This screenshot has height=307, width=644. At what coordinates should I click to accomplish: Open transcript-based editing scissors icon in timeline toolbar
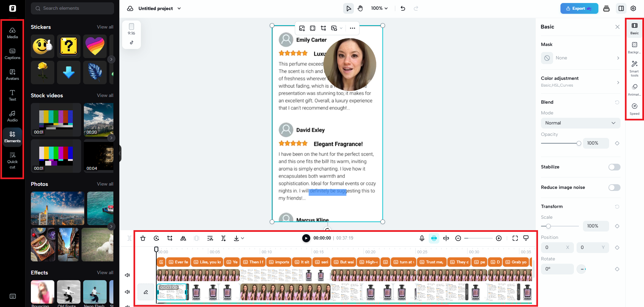click(x=210, y=238)
